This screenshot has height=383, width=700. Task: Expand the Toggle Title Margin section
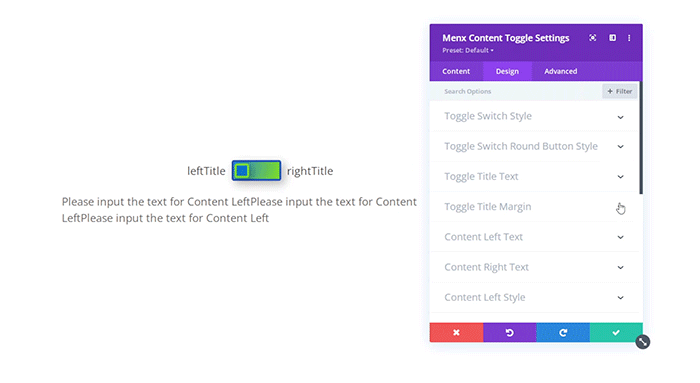pos(534,207)
